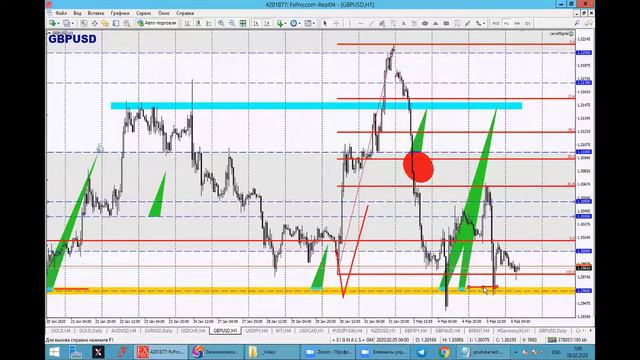Switch to the USDCAD,H1 chart tab
Image resolution: width=640 pixels, height=360 pixels.
[x=311, y=331]
